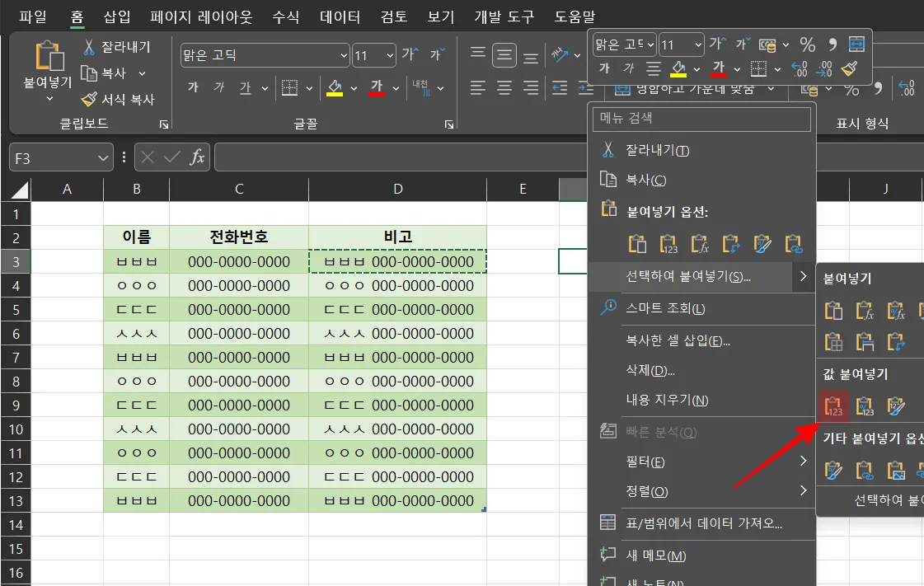Expand the Name Box dropdown showing F3

coord(102,158)
